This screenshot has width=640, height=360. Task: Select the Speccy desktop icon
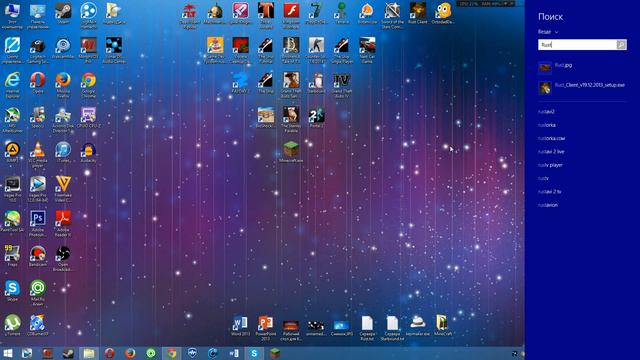pos(38,116)
